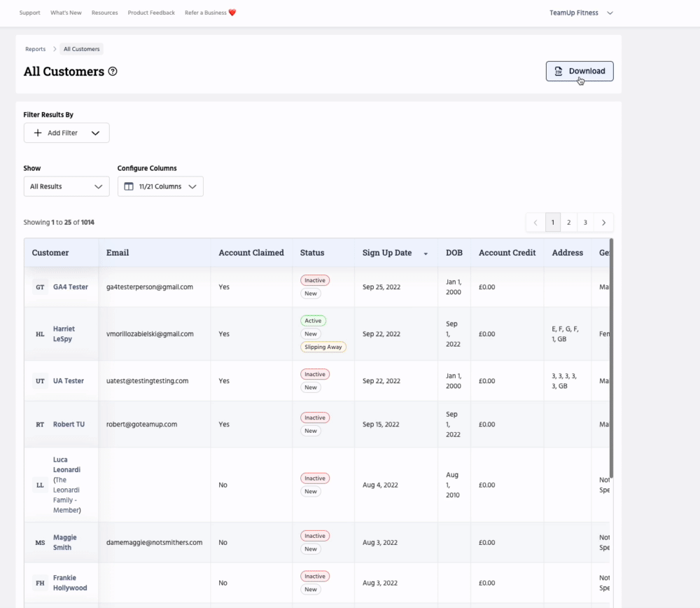Open the Support menu item
The width and height of the screenshot is (700, 608).
[x=29, y=13]
